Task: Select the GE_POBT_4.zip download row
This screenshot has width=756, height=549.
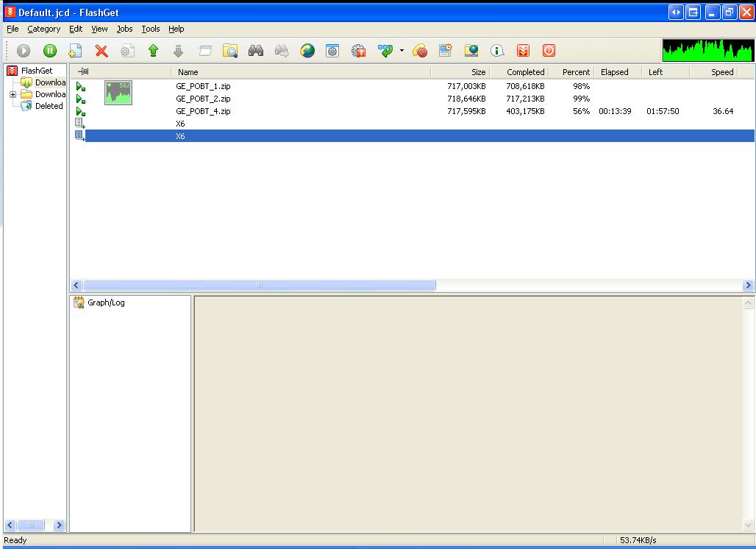Action: tap(203, 111)
